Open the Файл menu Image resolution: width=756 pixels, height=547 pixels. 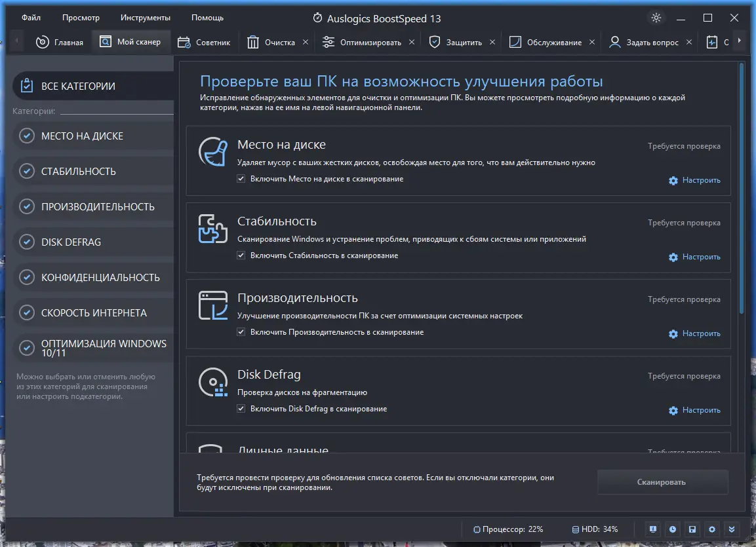31,17
